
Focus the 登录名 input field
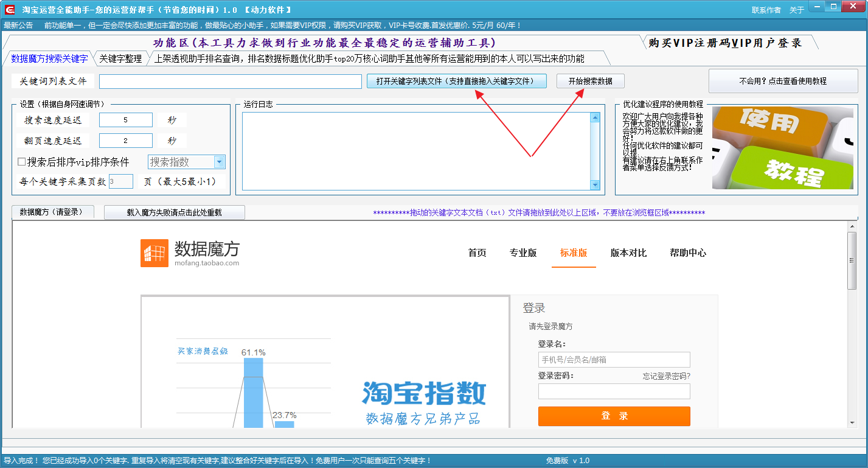click(x=614, y=360)
